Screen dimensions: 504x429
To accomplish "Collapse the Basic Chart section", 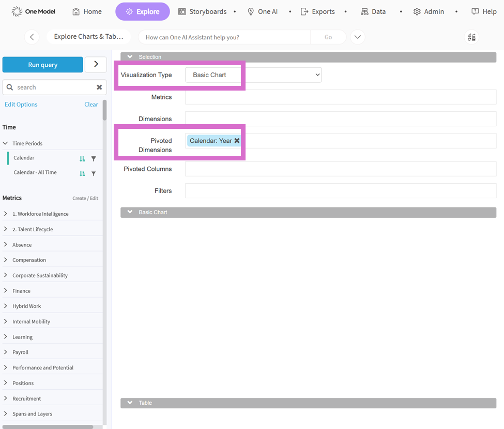I will coord(130,212).
